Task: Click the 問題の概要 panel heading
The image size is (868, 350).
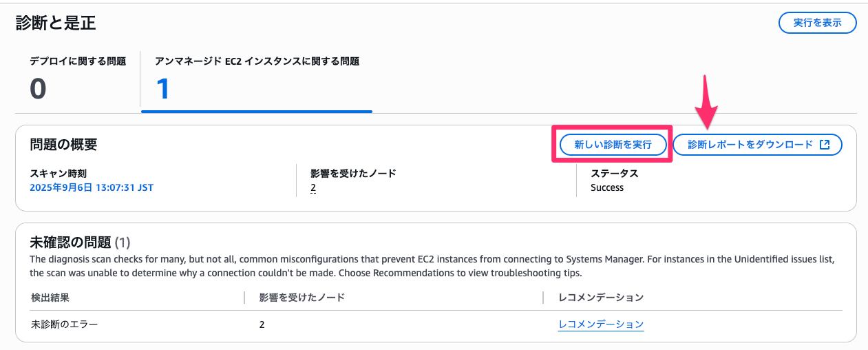Action: click(x=63, y=145)
